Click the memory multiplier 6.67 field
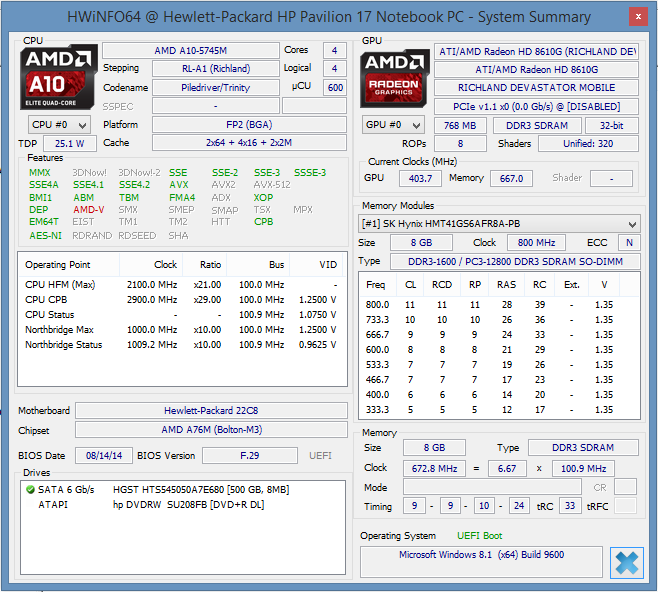This screenshot has width=658, height=592. (x=507, y=468)
